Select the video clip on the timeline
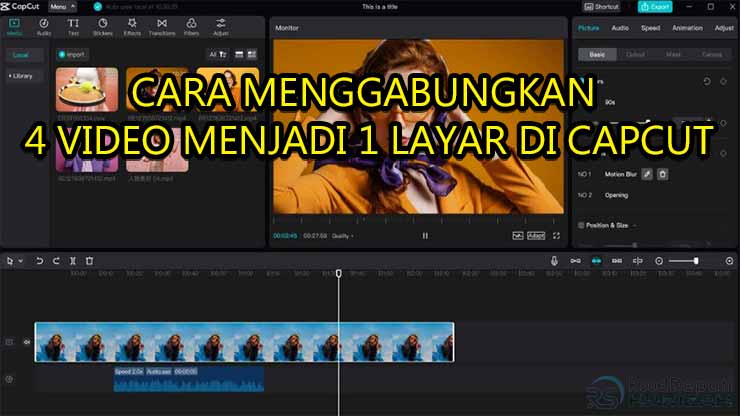The width and height of the screenshot is (740, 416). (x=244, y=342)
